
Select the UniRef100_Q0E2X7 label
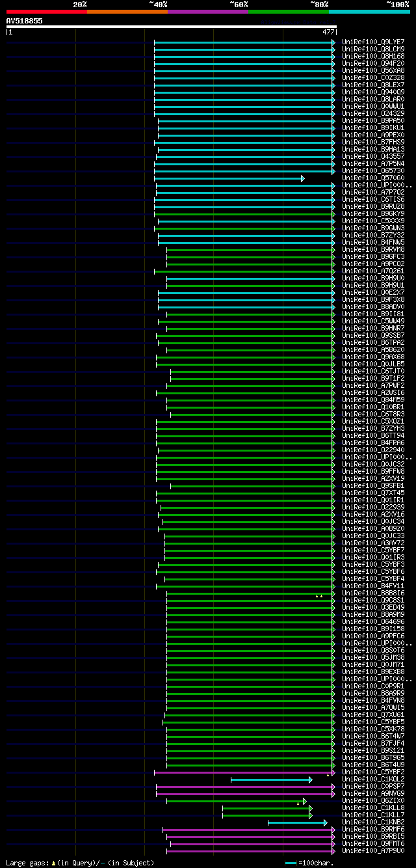coord(373,293)
